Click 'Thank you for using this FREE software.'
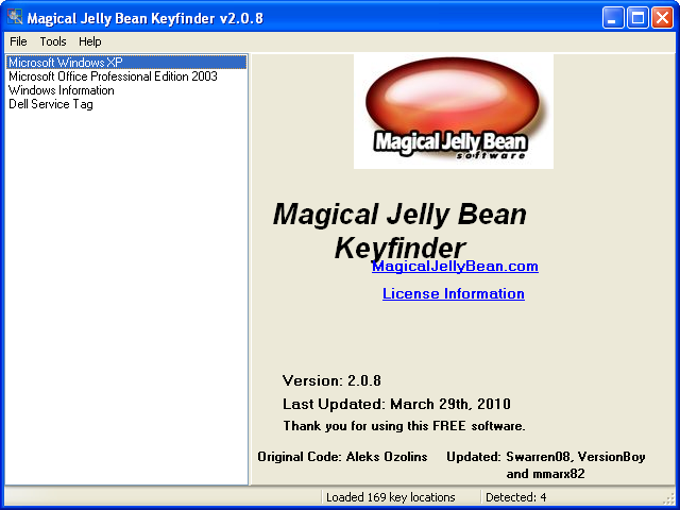The width and height of the screenshot is (680, 510). pos(404,426)
